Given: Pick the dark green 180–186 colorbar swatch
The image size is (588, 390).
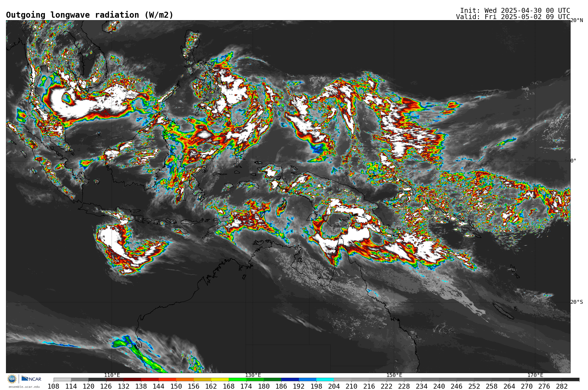Looking at the screenshot, I should tap(272, 380).
